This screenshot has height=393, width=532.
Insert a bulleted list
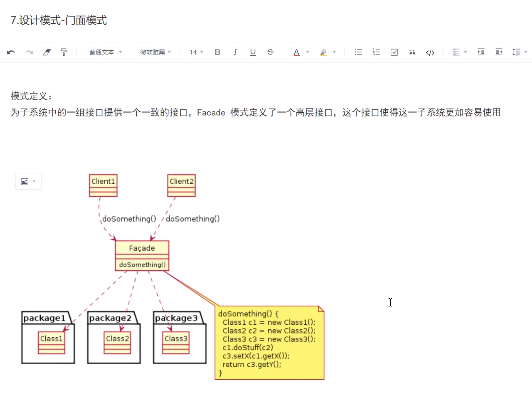[358, 52]
